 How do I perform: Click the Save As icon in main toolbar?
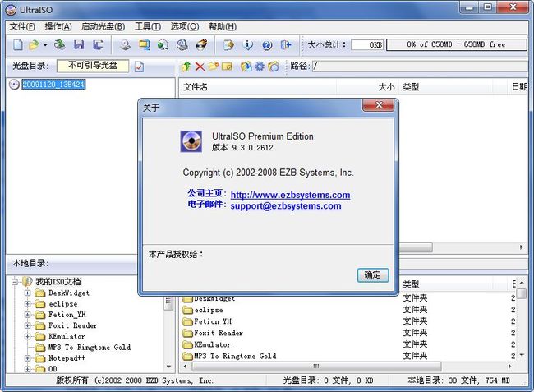(x=98, y=44)
